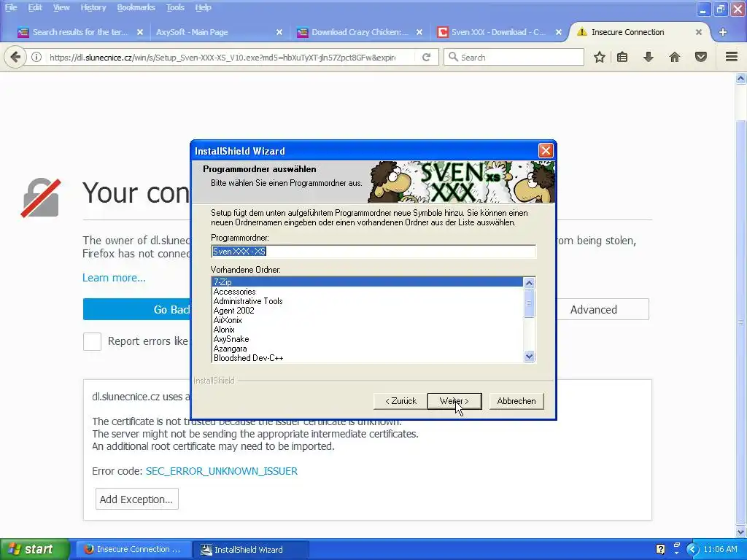Bookmark this page with the star icon
Screen dimensions: 747x560
tap(600, 57)
